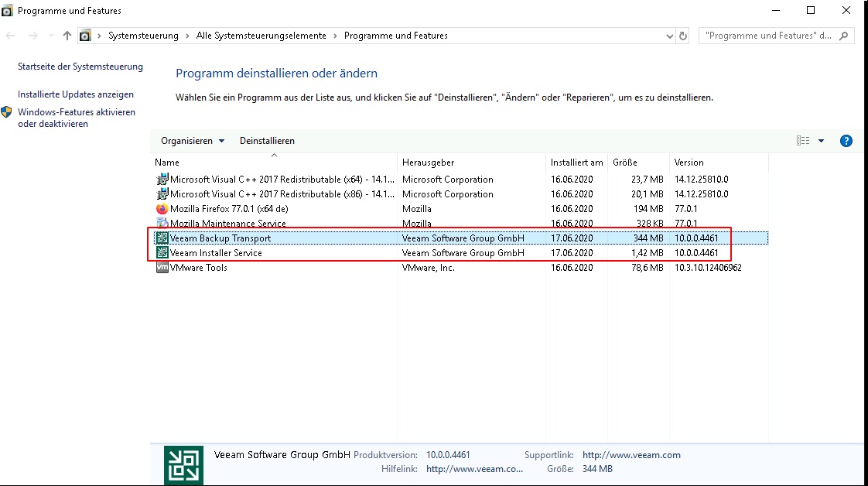Click the shield icon beside Windows-Features

click(x=6, y=112)
